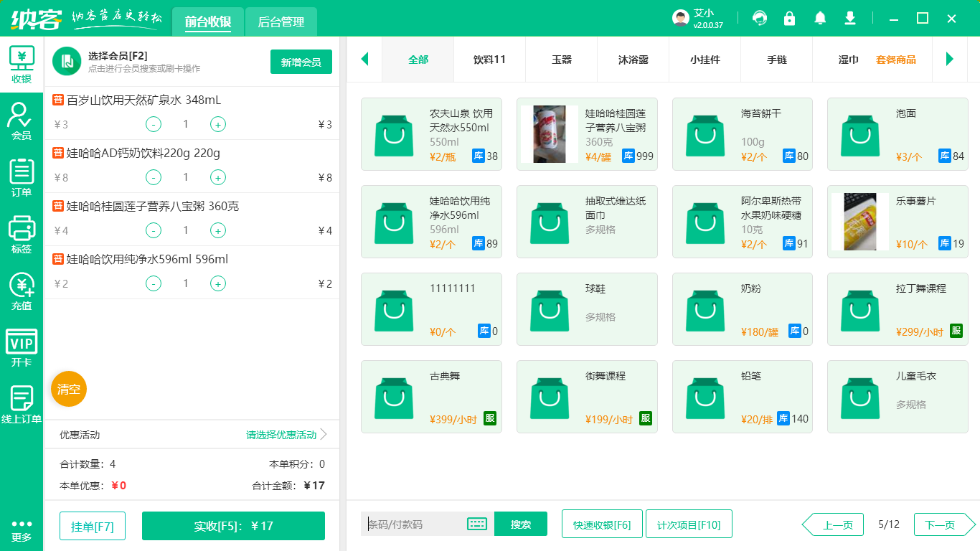The image size is (980, 551).
Task: Select the 沐浴露 category tab
Action: [633, 60]
